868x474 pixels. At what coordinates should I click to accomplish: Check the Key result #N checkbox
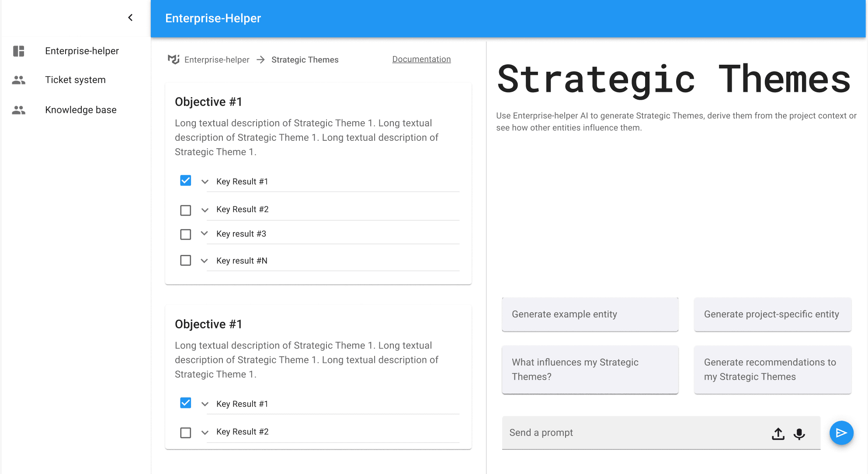pyautogui.click(x=186, y=261)
